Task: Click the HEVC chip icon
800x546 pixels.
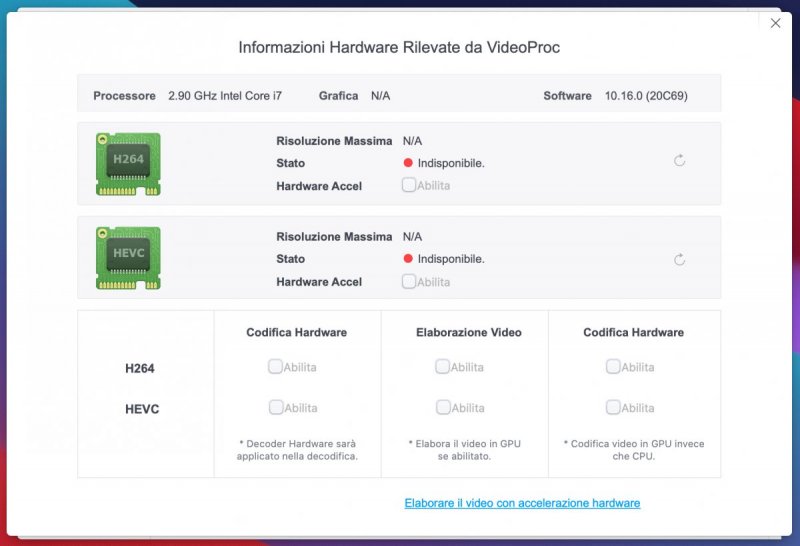Action: [128, 258]
